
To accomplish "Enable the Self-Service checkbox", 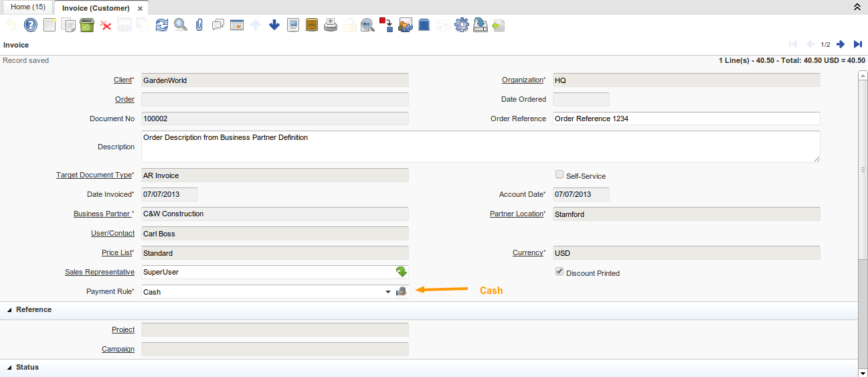I will click(x=559, y=175).
